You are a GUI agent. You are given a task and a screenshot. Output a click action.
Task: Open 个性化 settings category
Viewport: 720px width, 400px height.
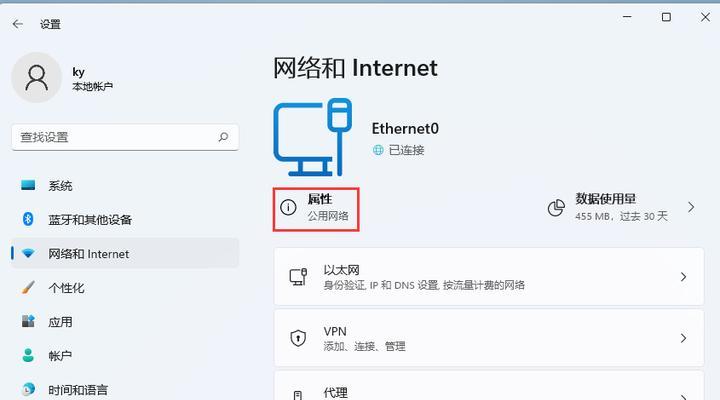click(x=125, y=288)
